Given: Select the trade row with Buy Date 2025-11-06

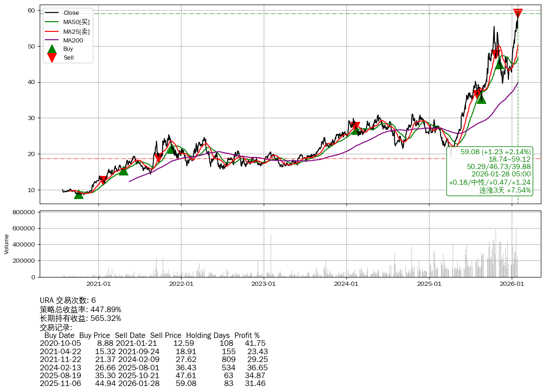Looking at the screenshot, I should [x=152, y=383].
